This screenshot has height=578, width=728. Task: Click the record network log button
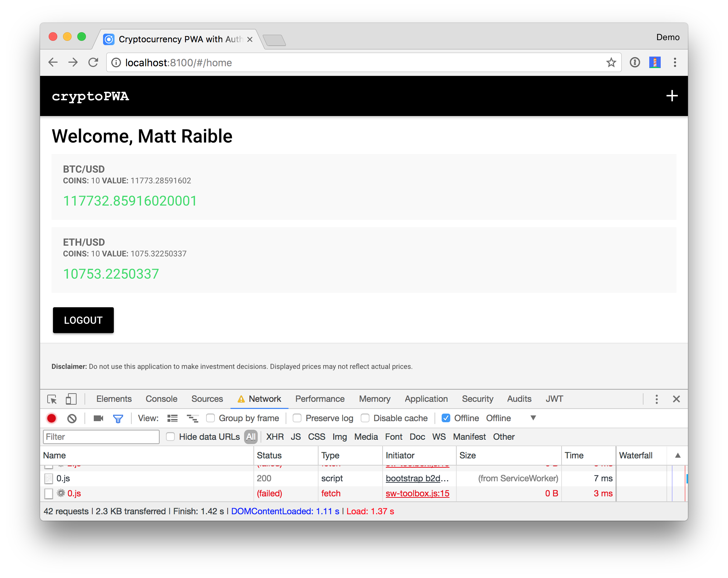click(52, 418)
